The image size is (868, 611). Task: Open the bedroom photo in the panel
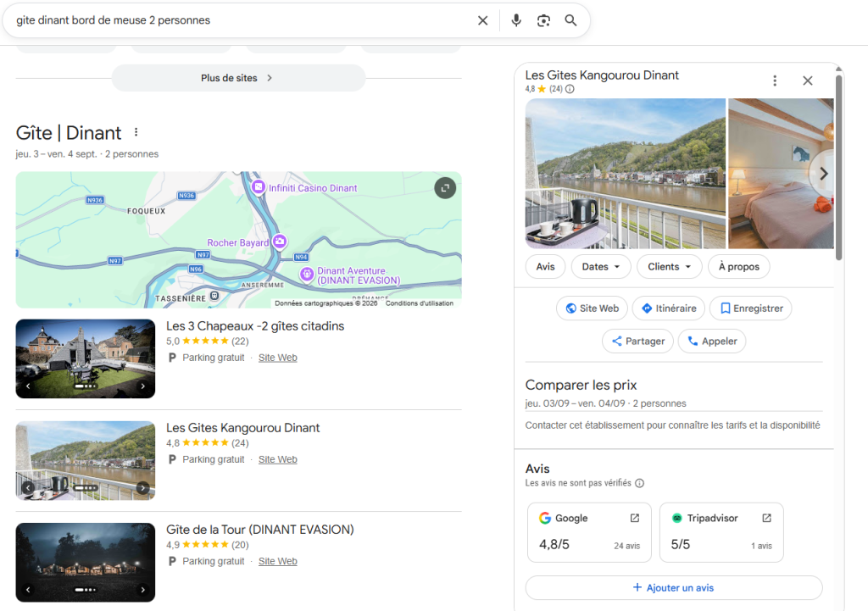tap(781, 174)
